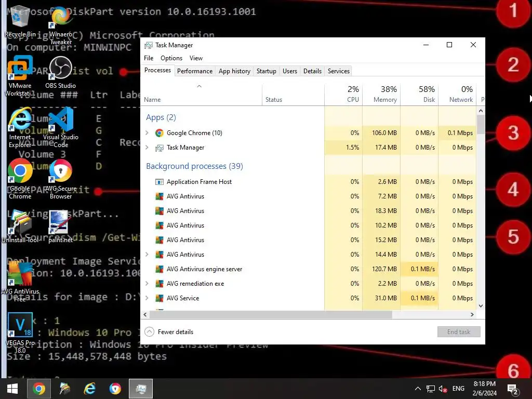
Task: Switch to the Details tab
Action: pyautogui.click(x=312, y=71)
